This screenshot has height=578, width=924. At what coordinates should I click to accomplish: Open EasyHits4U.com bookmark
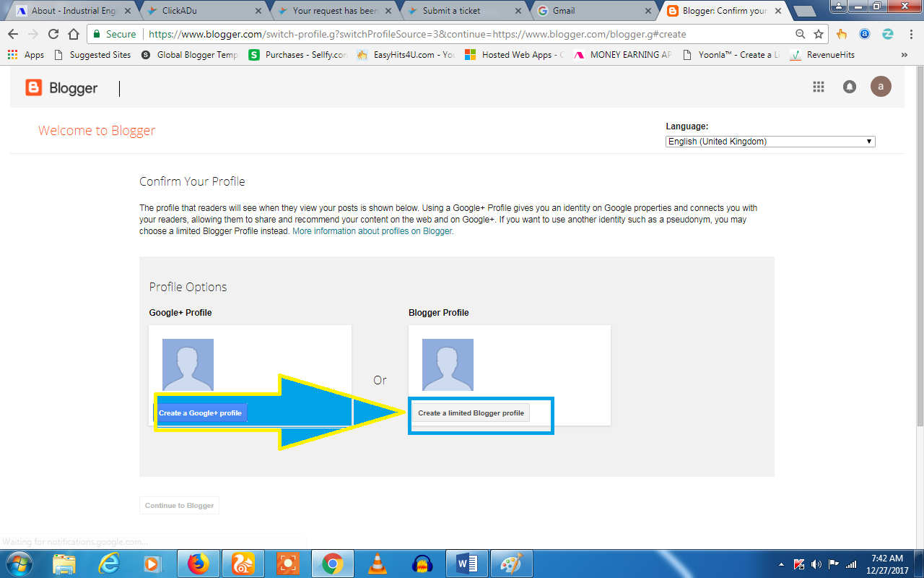[x=406, y=55]
